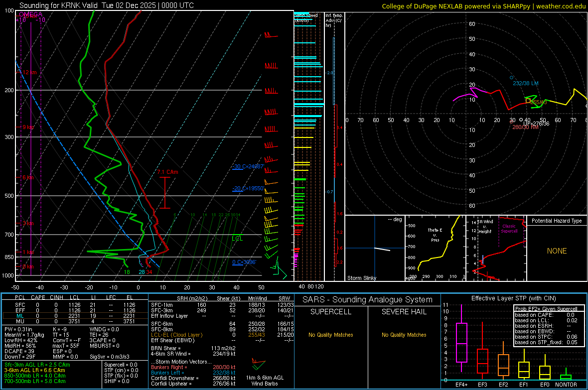Click the '9 km' height marker
This screenshot has height=390, width=588.
28,127
